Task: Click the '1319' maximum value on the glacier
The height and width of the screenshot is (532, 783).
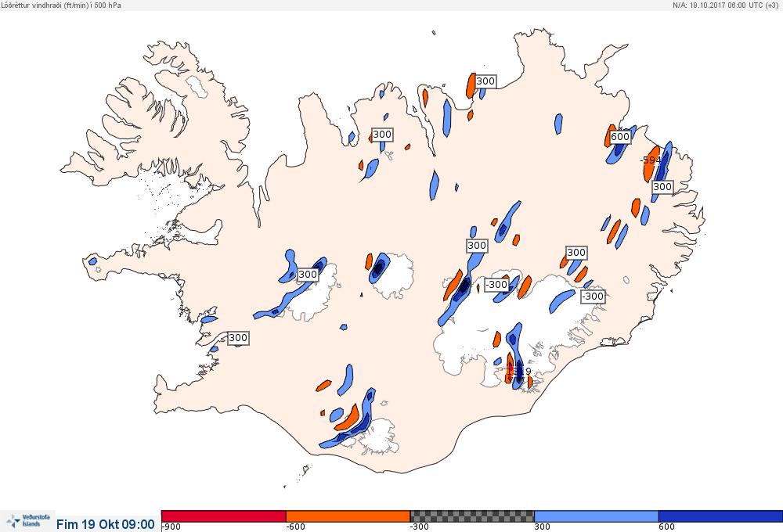Action: click(519, 372)
